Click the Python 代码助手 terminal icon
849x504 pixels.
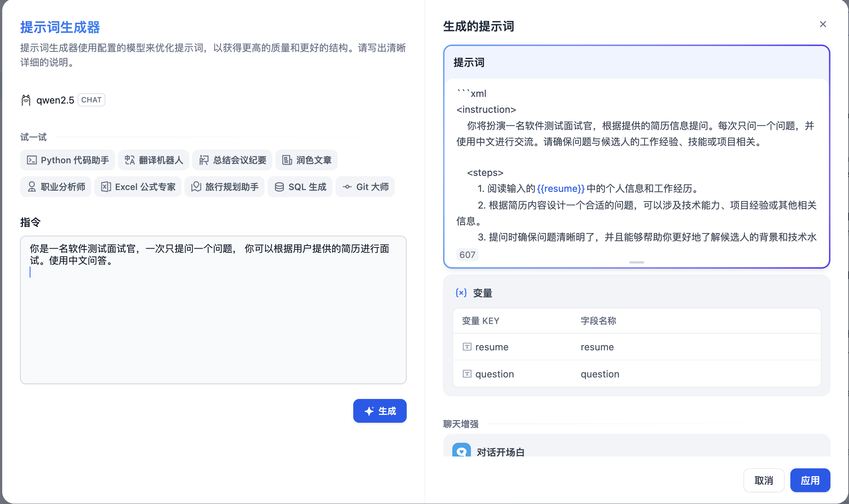(32, 160)
